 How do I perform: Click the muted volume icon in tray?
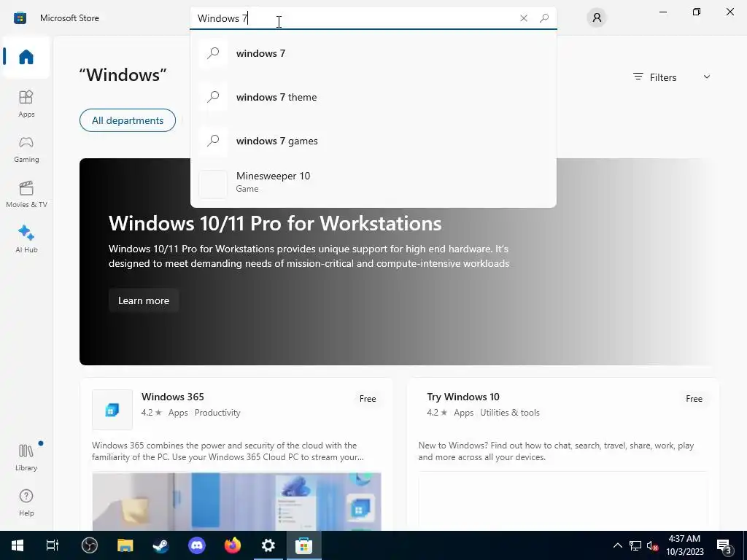pyautogui.click(x=653, y=545)
